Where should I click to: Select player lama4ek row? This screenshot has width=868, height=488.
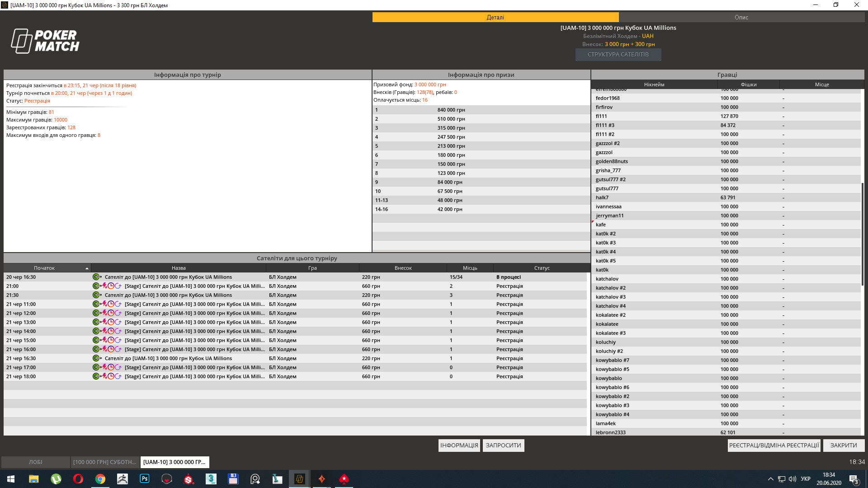click(x=726, y=423)
